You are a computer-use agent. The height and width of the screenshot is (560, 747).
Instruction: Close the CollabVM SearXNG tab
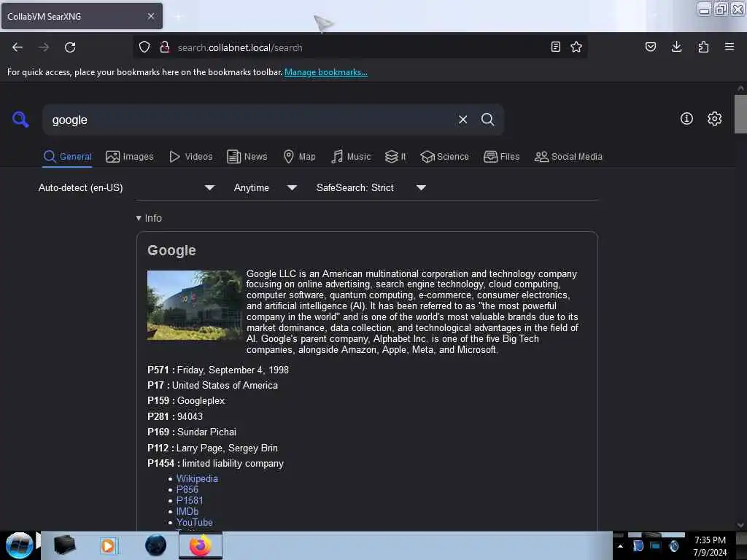pos(151,16)
